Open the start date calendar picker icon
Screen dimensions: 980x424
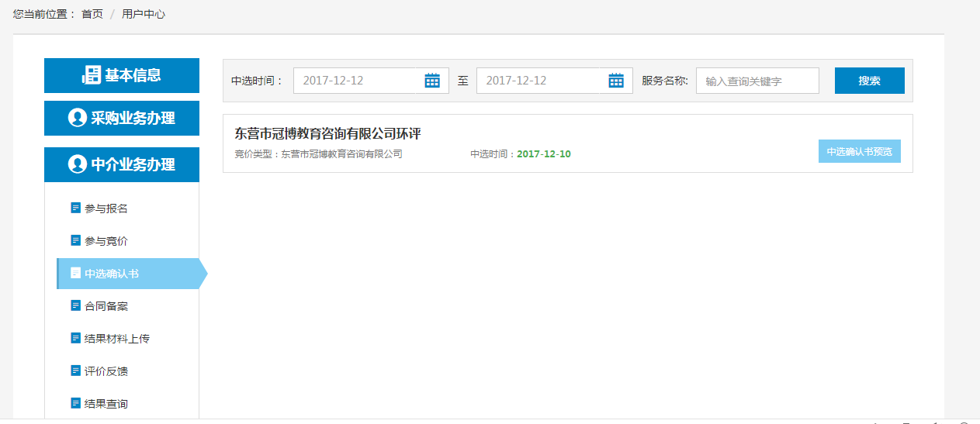pyautogui.click(x=432, y=81)
